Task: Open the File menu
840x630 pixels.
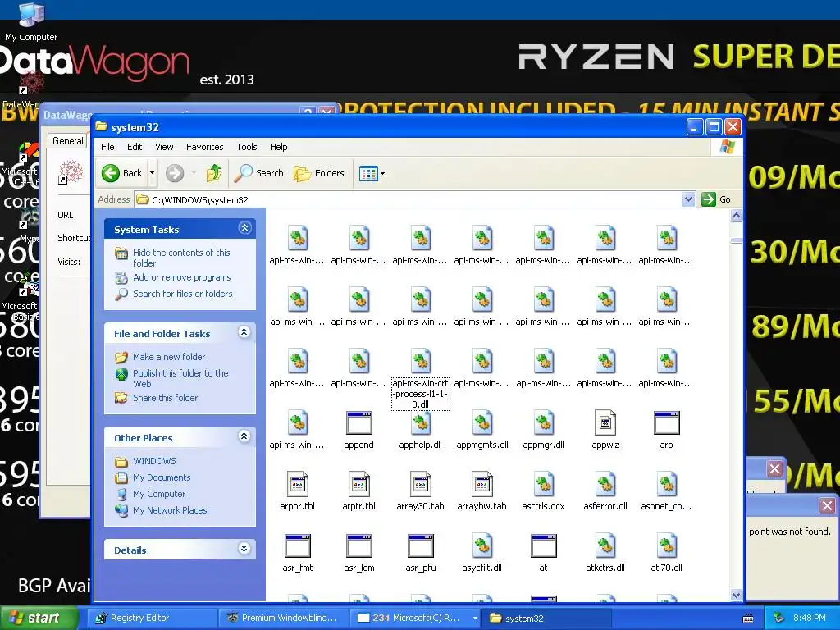Action: click(107, 147)
